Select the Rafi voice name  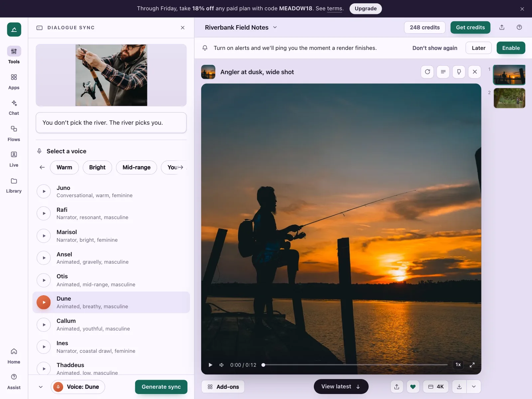click(62, 210)
